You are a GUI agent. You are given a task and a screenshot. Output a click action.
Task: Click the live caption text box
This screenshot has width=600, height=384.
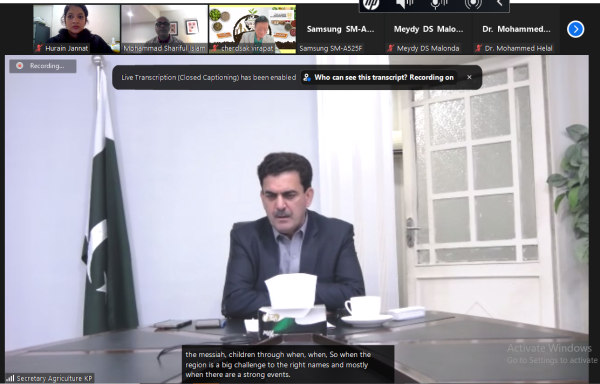click(288, 364)
